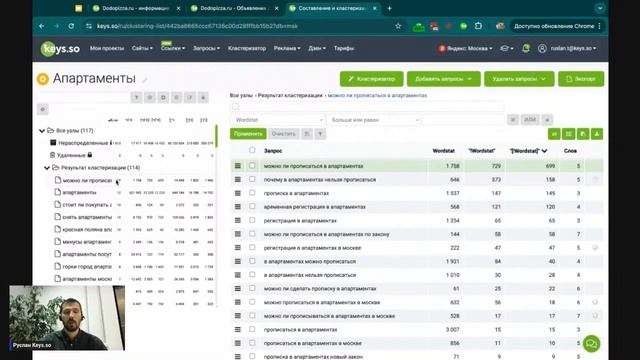Screen dimensions: 640x360
Task: Open the 'Запросы' navigation menu
Action: tap(206, 48)
